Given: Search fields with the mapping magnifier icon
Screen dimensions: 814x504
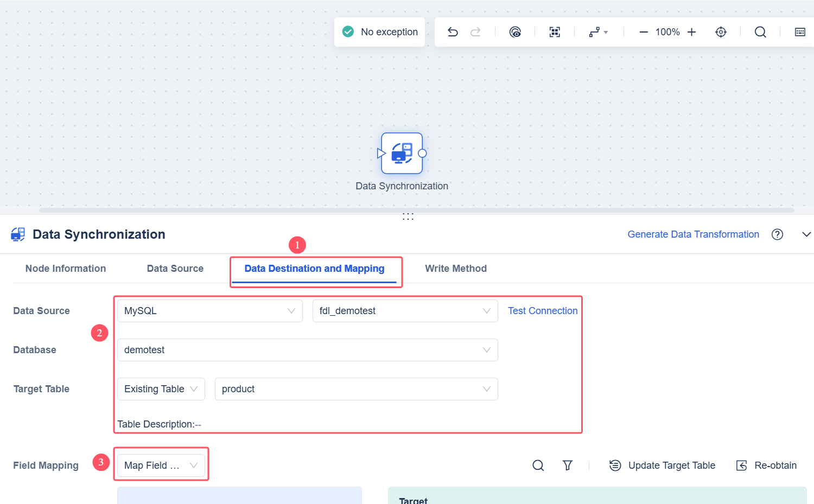Looking at the screenshot, I should tap(538, 465).
